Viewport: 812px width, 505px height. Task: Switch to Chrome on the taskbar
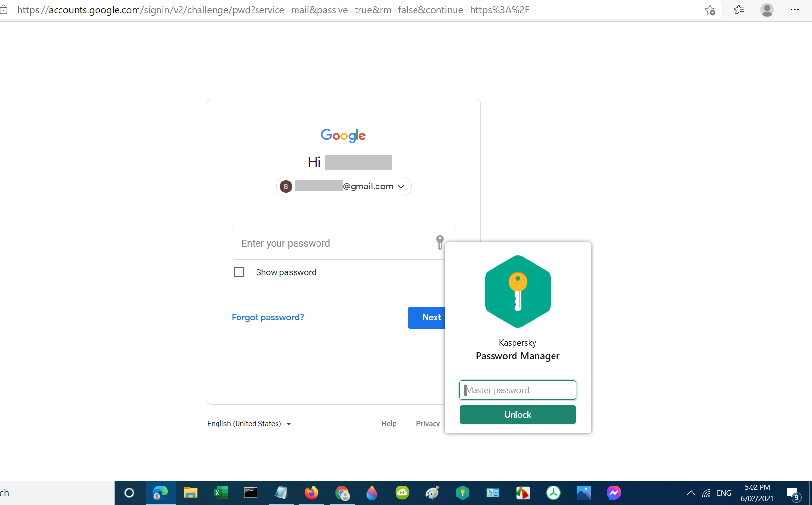click(x=342, y=493)
